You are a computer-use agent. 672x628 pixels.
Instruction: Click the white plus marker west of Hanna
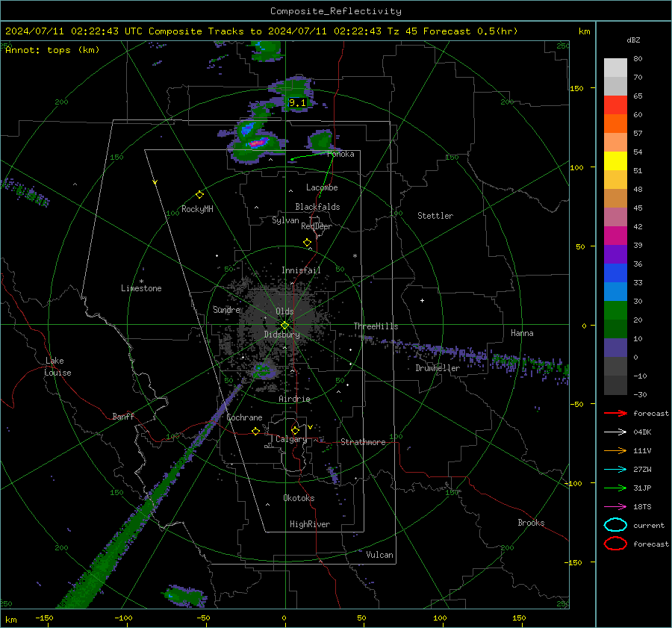422,300
